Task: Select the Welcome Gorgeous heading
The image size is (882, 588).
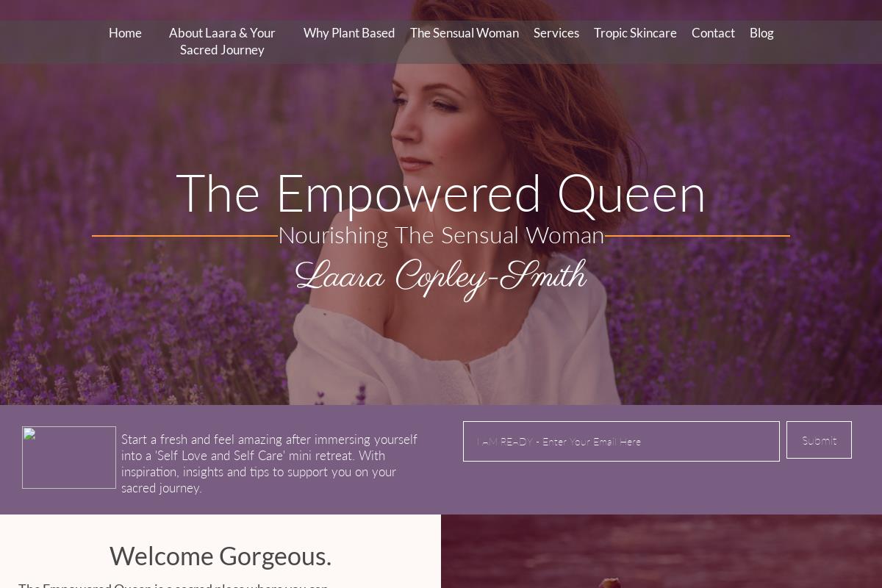Action: pyautogui.click(x=220, y=556)
